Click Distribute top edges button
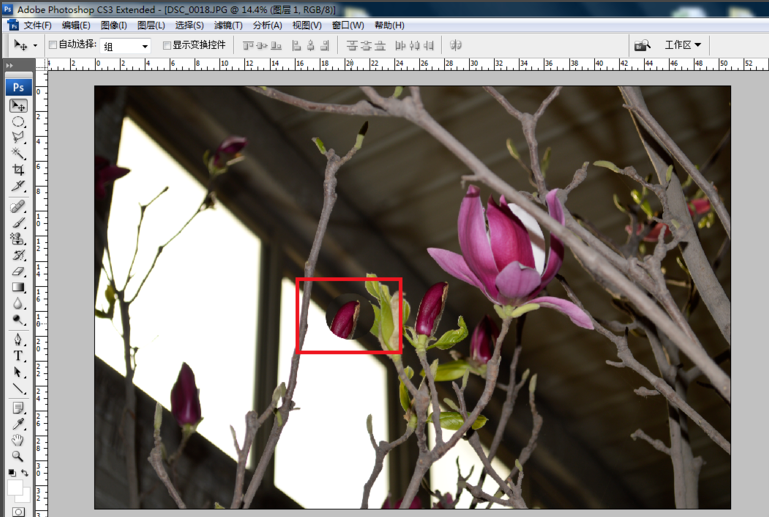This screenshot has width=769, height=517. [x=352, y=46]
